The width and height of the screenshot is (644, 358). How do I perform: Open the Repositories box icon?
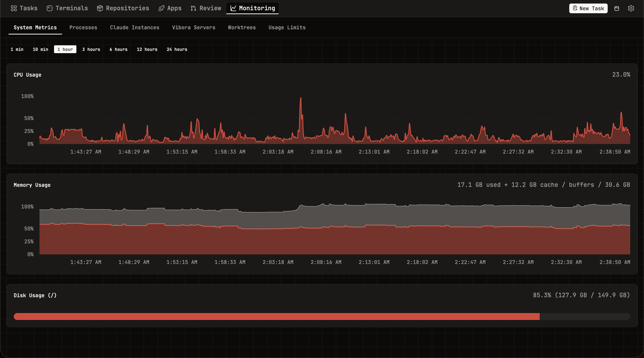(x=100, y=8)
